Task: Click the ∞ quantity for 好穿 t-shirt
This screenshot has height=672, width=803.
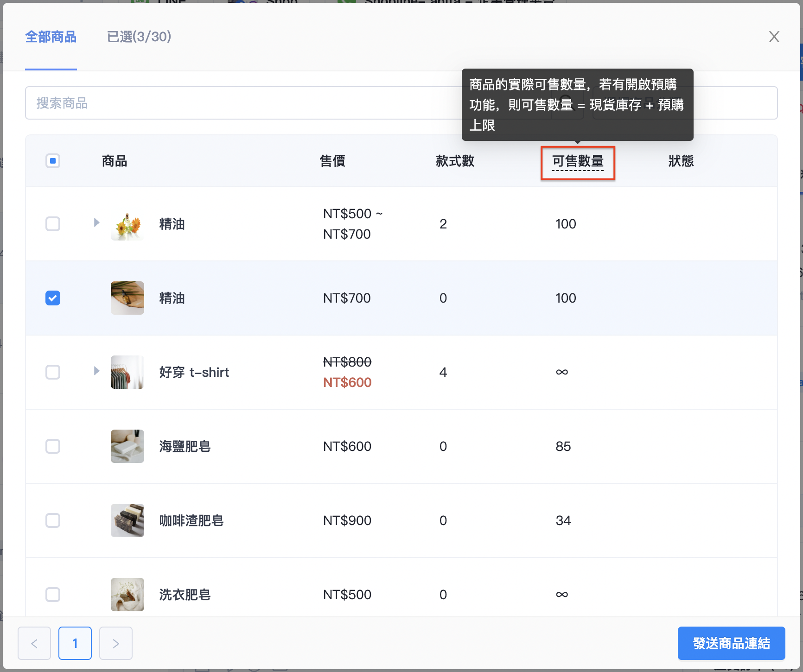Action: point(562,372)
